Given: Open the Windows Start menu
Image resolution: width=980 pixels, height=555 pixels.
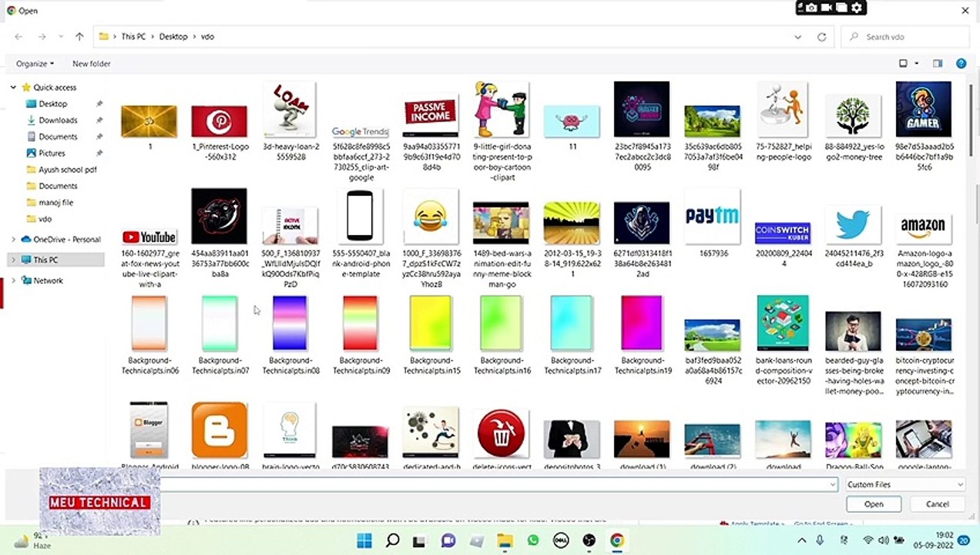Looking at the screenshot, I should click(364, 540).
